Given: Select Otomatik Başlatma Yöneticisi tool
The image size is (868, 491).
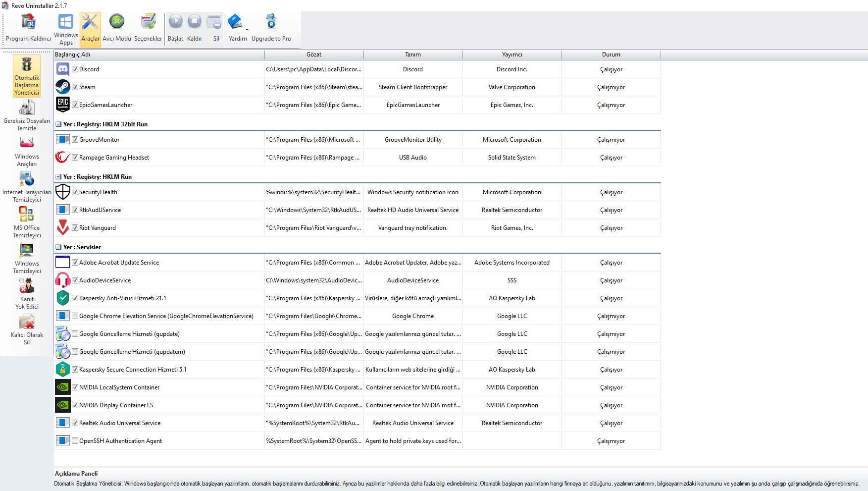Looking at the screenshot, I should [27, 76].
